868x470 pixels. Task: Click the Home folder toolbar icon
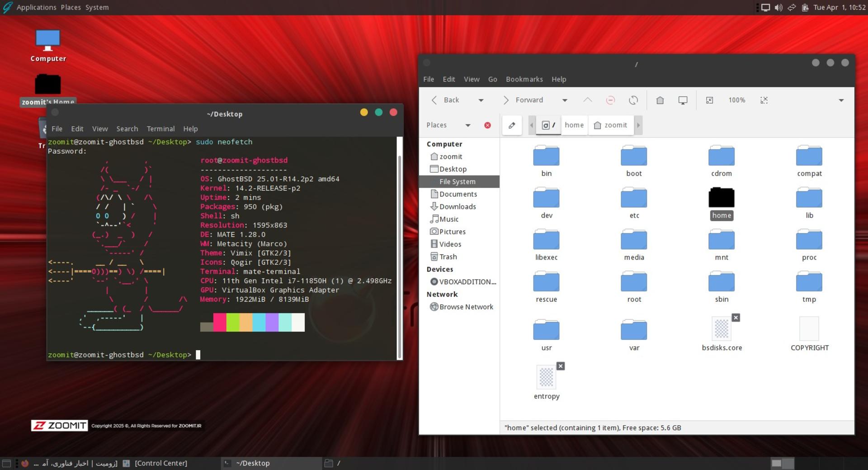point(660,100)
